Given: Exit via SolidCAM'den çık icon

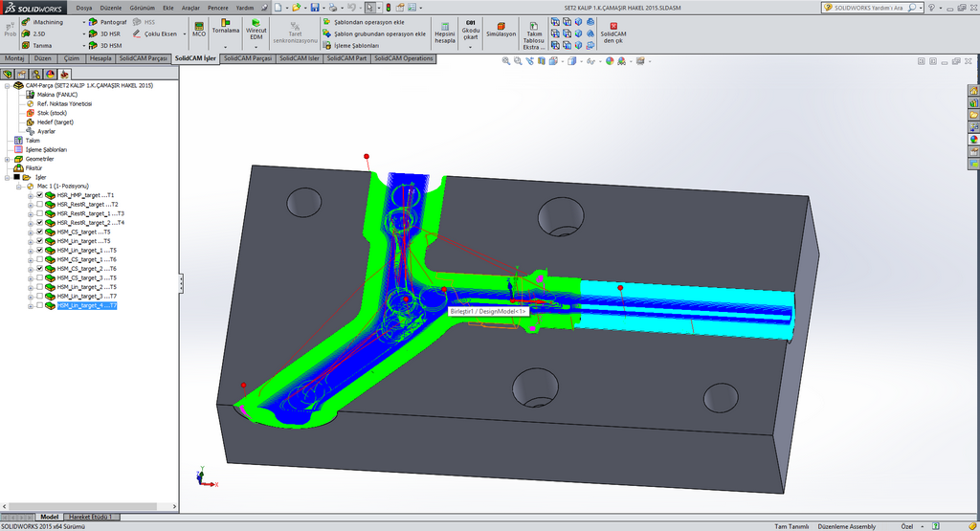Looking at the screenshot, I should coord(613,31).
